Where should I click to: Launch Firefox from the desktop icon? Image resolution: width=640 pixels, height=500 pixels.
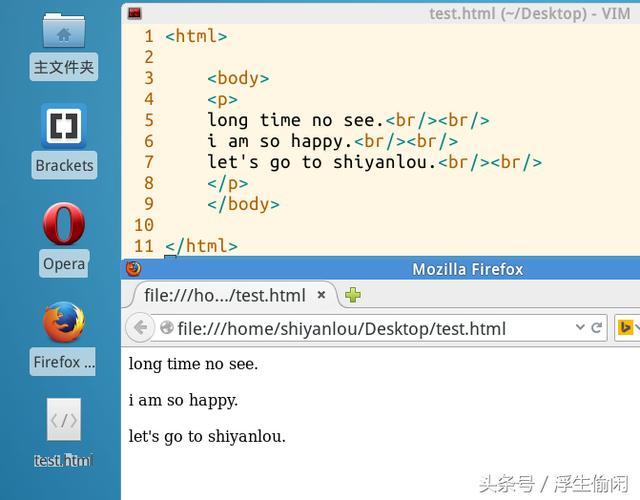[64, 322]
